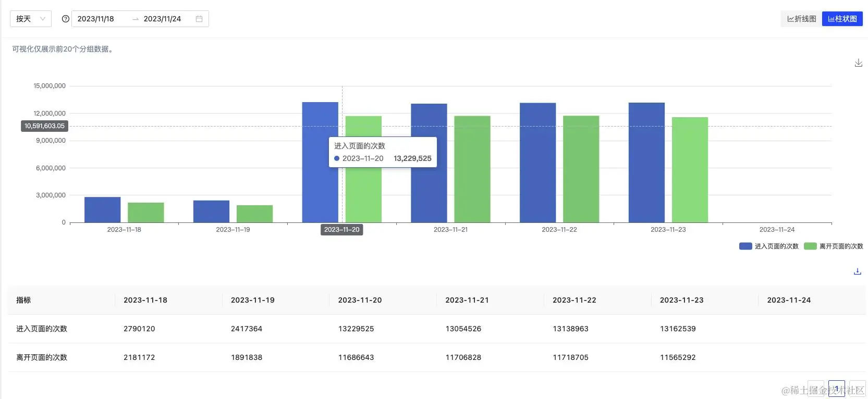Click blue bar for 2023-11-20
Viewport: 868px width, 399px height.
(320, 163)
